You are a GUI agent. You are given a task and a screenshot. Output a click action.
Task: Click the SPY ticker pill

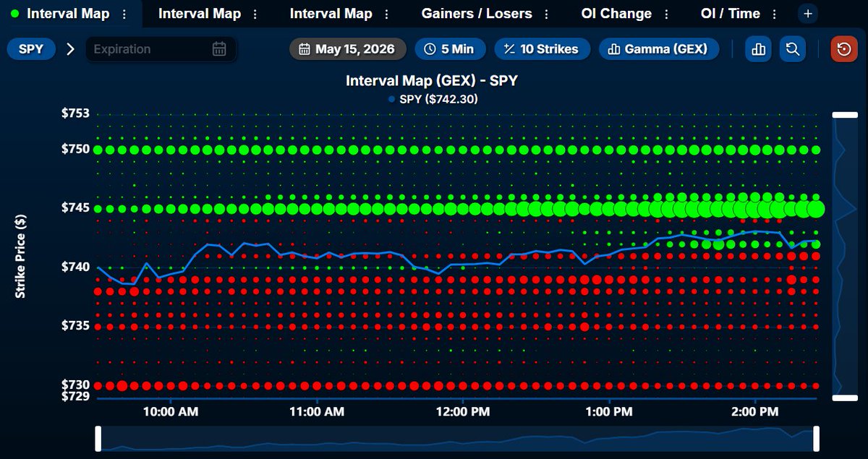pos(31,49)
